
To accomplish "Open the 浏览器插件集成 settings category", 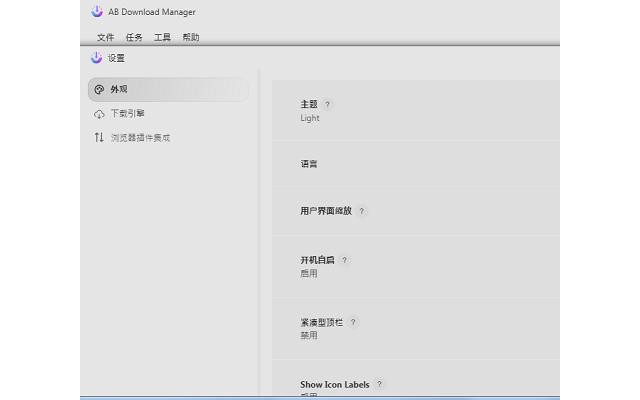I will pyautogui.click(x=168, y=138).
